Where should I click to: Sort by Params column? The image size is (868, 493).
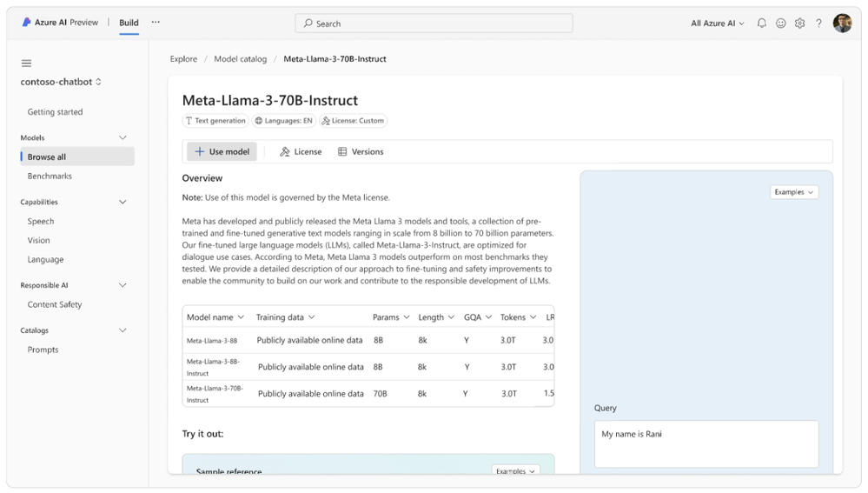click(x=391, y=317)
